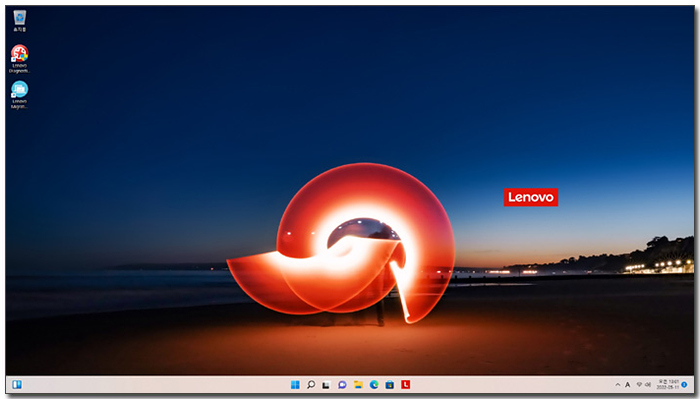Click the Lenovo logo on wallpaper

(x=531, y=197)
